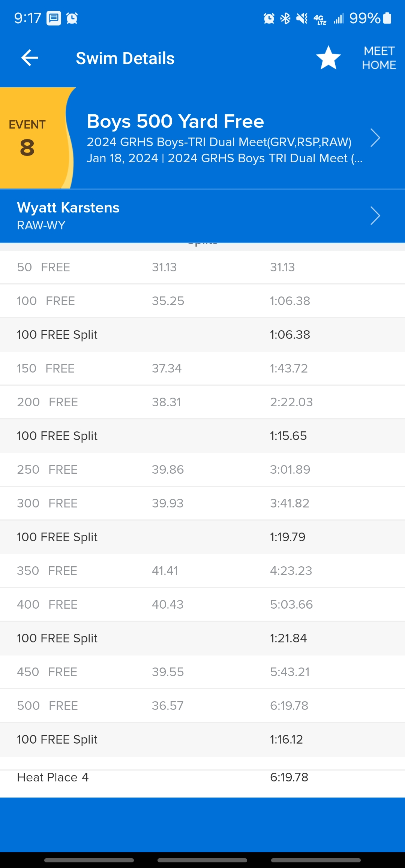Viewport: 405px width, 868px height.
Task: Tap the signal strength bars icon
Action: [x=339, y=19]
